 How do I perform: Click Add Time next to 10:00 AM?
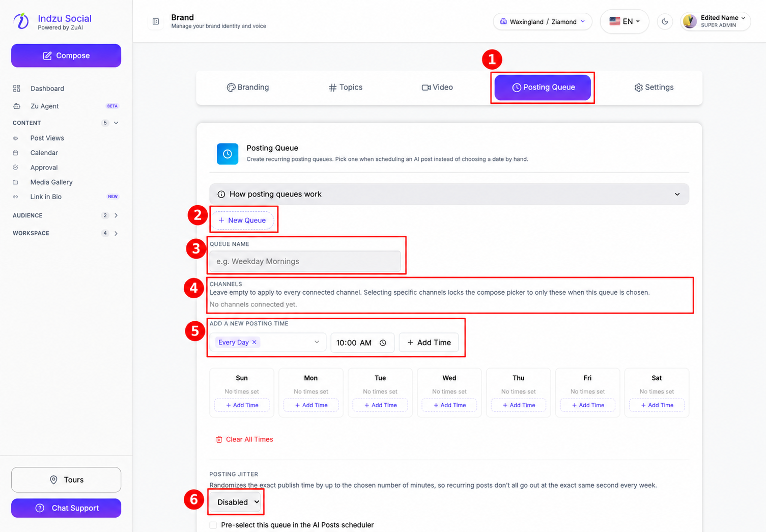(429, 343)
